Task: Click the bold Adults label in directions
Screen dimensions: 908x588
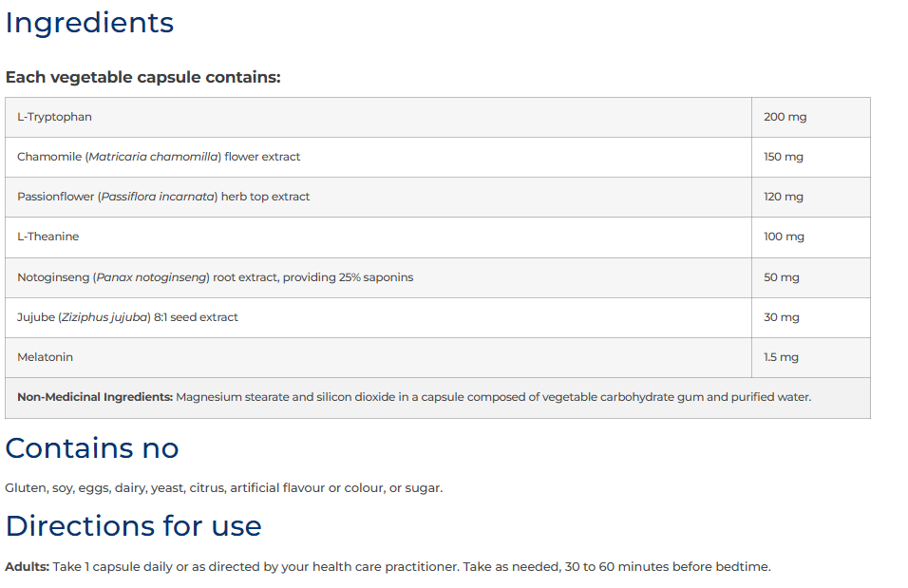Action: click(28, 567)
